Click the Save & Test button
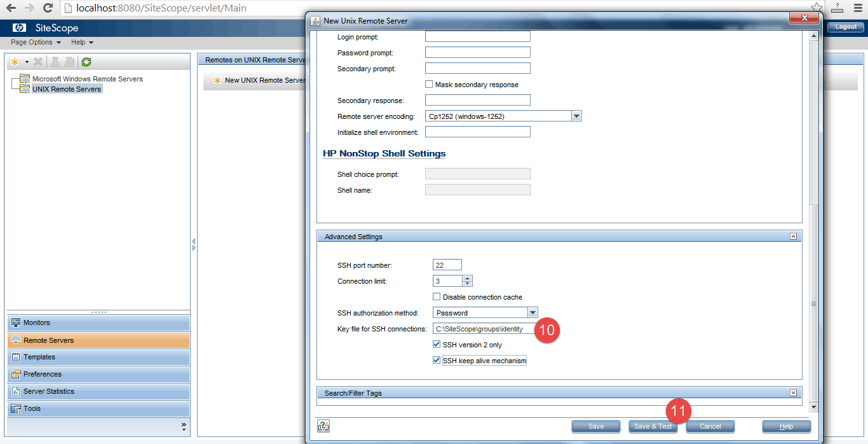The image size is (868, 444). (x=653, y=426)
